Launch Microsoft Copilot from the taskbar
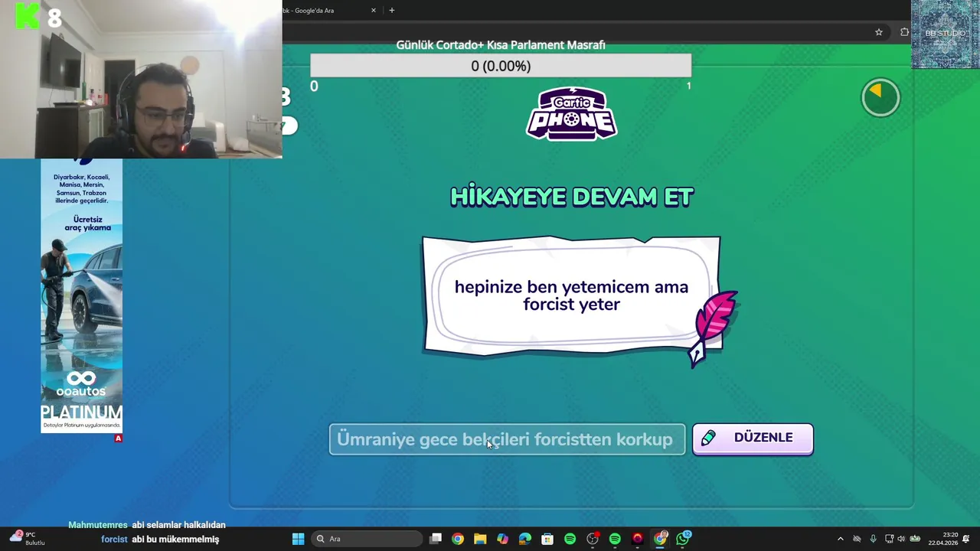980x551 pixels. click(502, 539)
